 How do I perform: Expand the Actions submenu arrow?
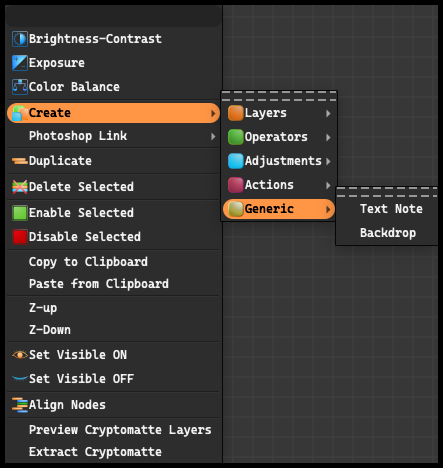pos(328,185)
